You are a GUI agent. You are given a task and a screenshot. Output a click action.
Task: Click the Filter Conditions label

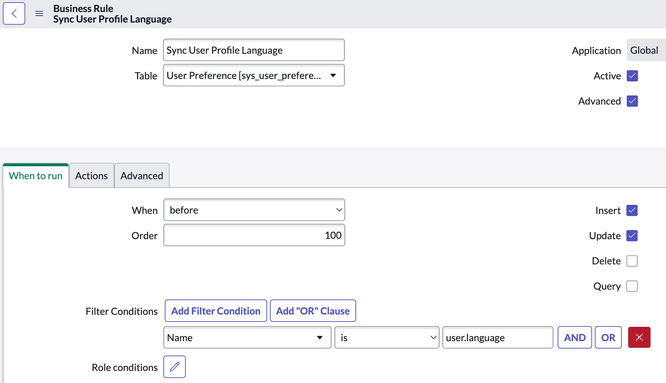(x=121, y=311)
